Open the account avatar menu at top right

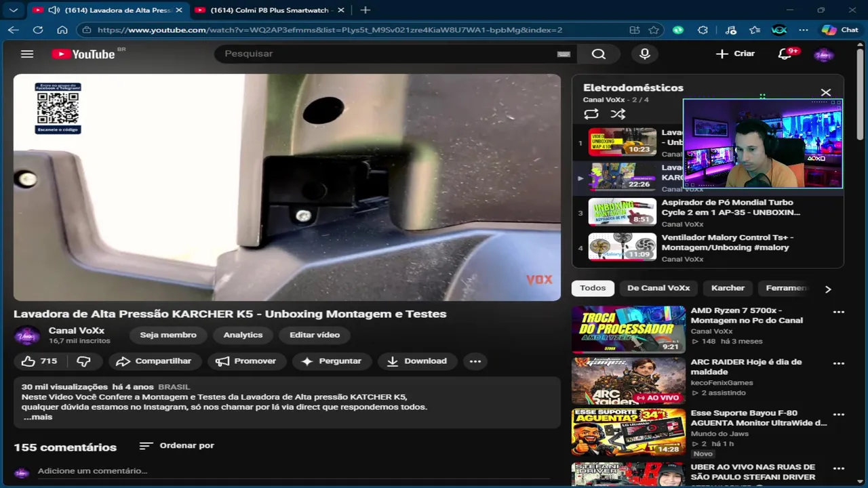(823, 54)
